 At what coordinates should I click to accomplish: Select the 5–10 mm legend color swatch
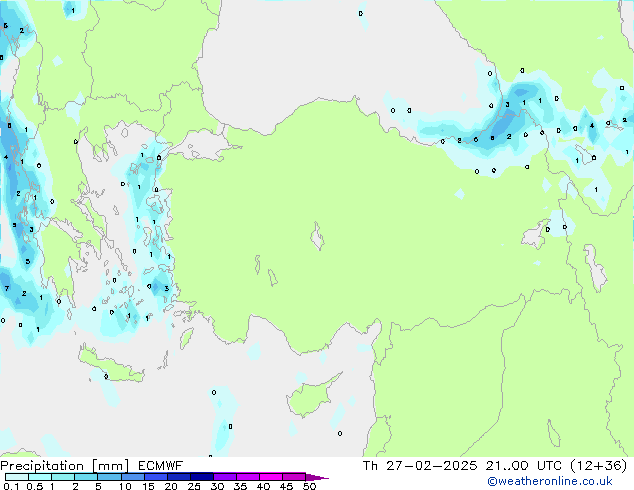pyautogui.click(x=109, y=477)
